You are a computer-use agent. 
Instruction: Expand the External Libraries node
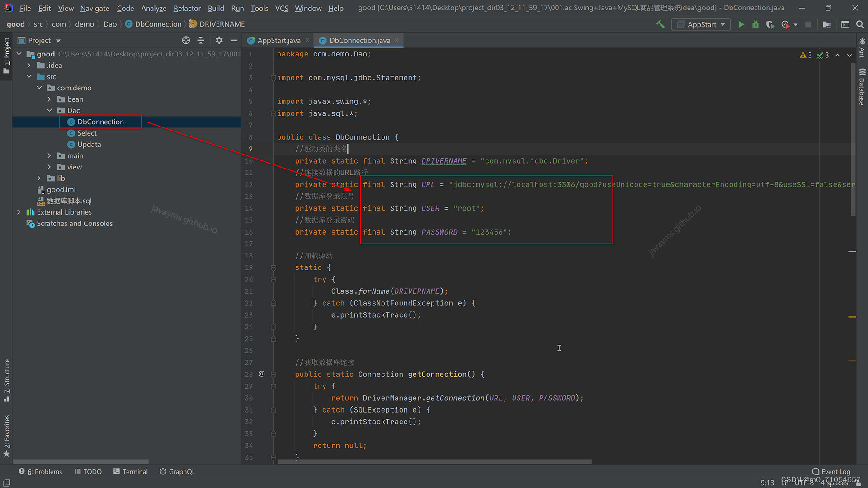pyautogui.click(x=19, y=212)
